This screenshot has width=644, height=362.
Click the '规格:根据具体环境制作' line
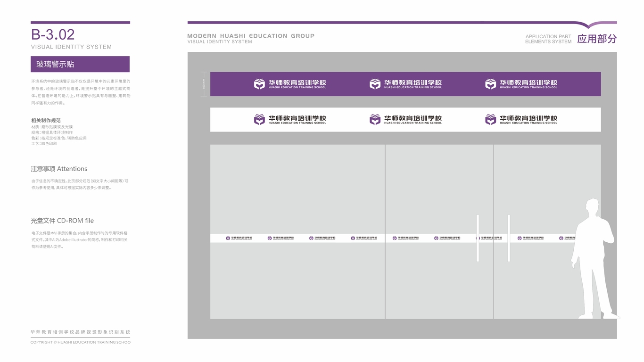coord(52,132)
